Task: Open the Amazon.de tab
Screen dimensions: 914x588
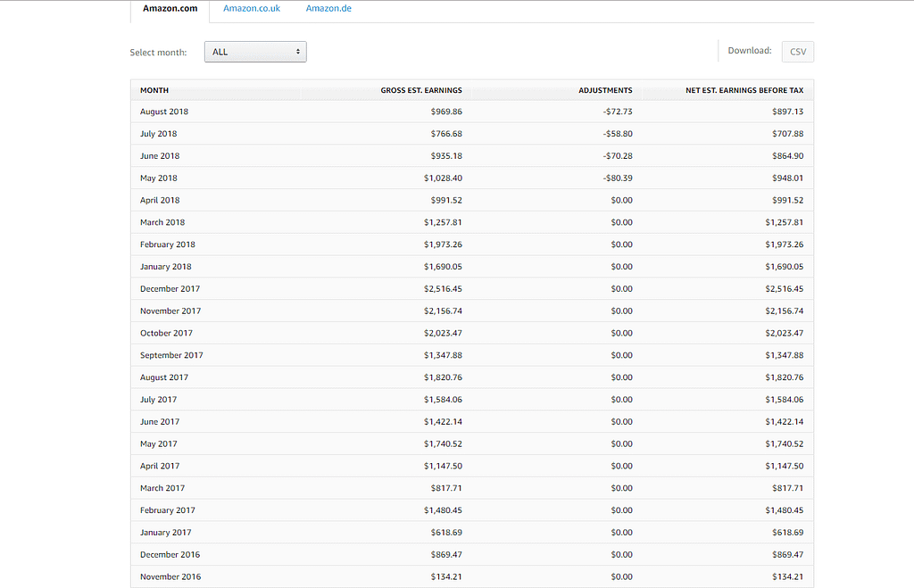Action: click(328, 9)
